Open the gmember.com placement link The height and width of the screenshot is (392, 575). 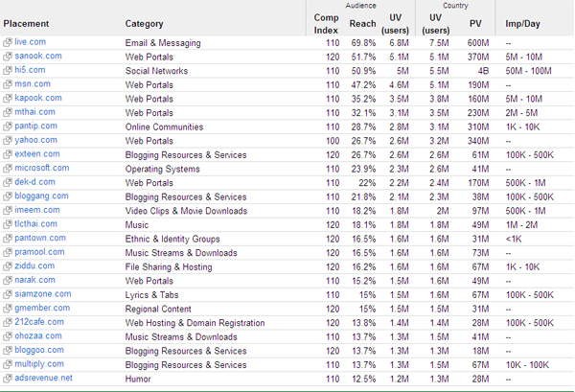[42, 308]
